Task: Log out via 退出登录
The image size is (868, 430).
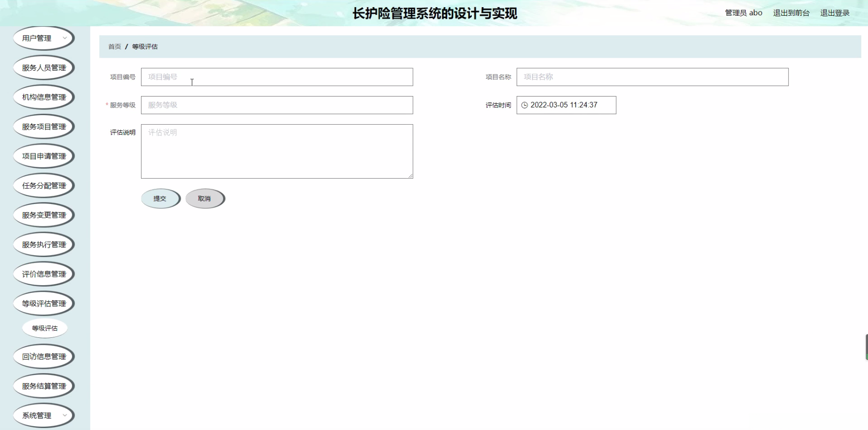Action: click(835, 13)
